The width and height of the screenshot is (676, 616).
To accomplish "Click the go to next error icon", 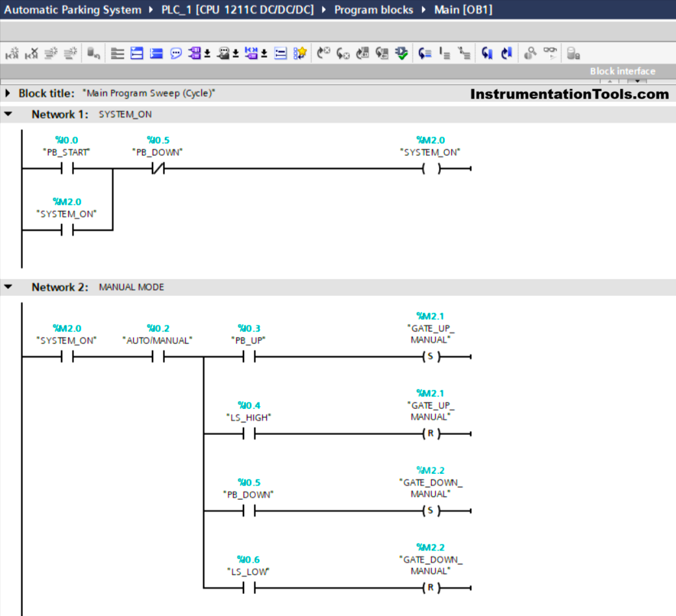I will [323, 53].
